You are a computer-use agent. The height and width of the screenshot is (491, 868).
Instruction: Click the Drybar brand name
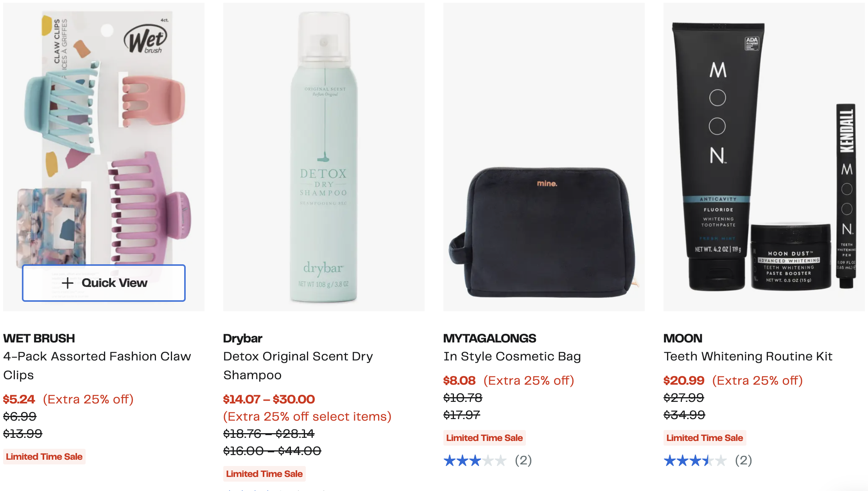click(x=243, y=338)
